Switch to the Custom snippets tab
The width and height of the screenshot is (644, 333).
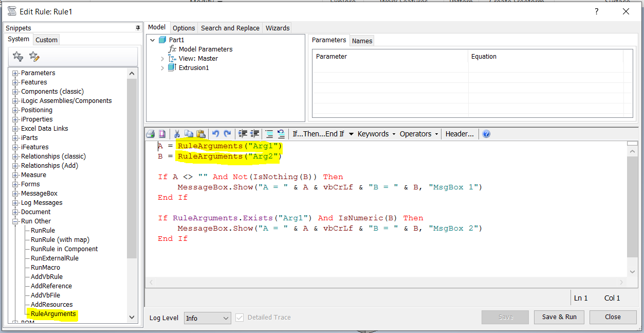46,40
